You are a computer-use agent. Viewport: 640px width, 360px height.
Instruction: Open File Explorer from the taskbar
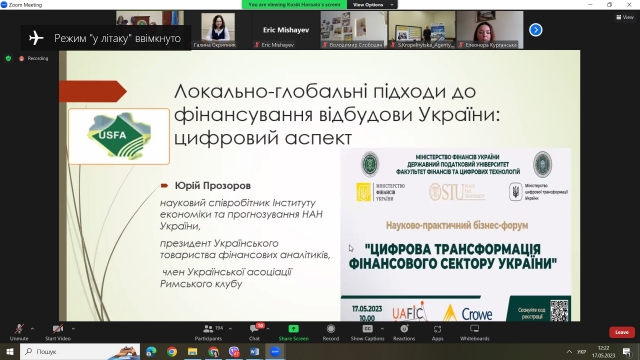[193, 351]
